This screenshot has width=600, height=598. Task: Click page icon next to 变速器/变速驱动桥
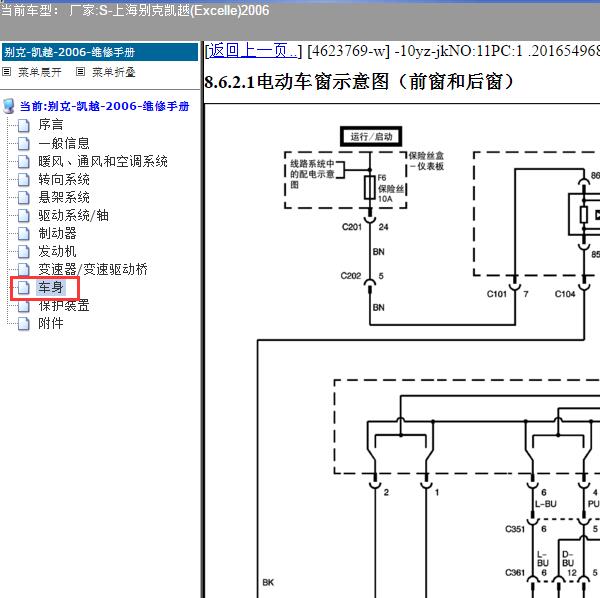tap(24, 269)
